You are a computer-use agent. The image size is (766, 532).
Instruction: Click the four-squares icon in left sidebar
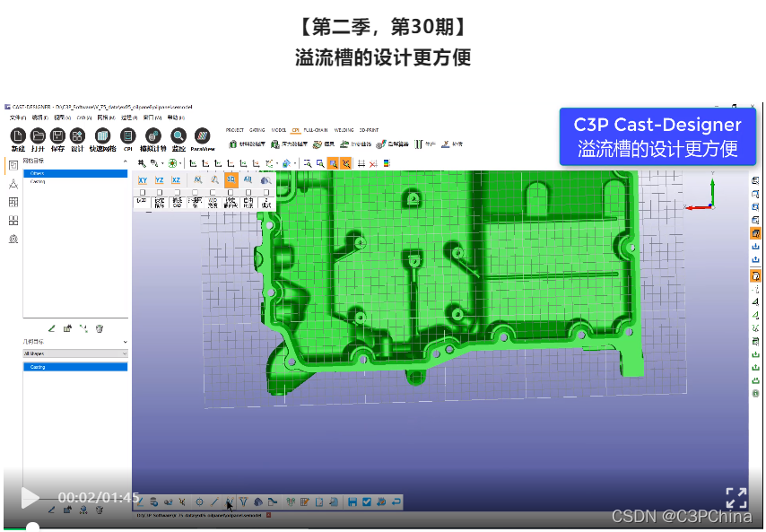(x=13, y=221)
